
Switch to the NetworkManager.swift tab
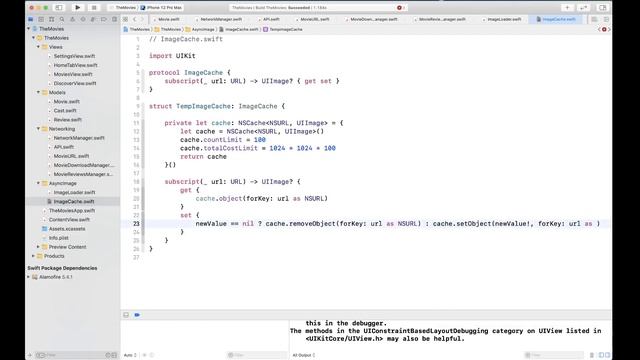[x=221, y=19]
